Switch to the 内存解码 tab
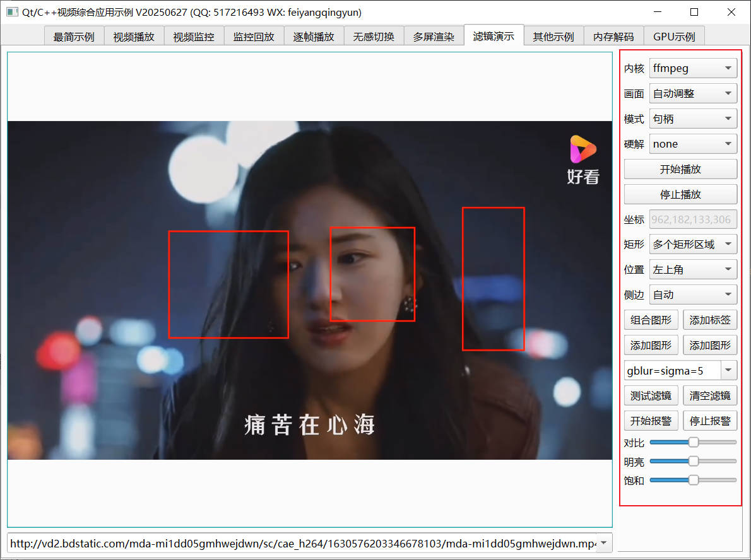The height and width of the screenshot is (560, 751). click(x=613, y=37)
